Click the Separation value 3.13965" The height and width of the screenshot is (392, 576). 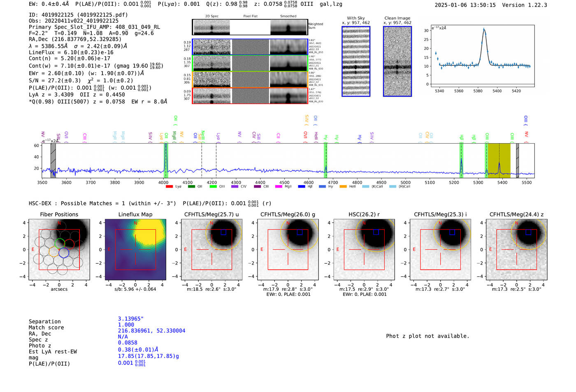131,319
